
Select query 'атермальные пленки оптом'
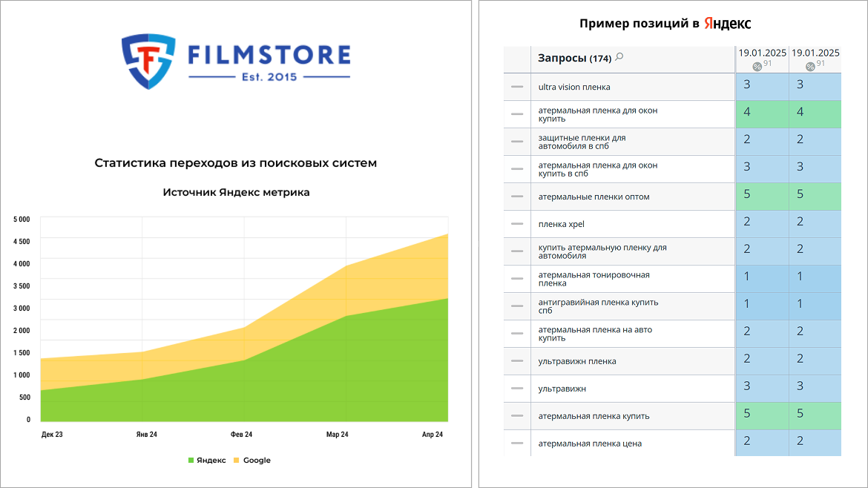[x=594, y=197]
